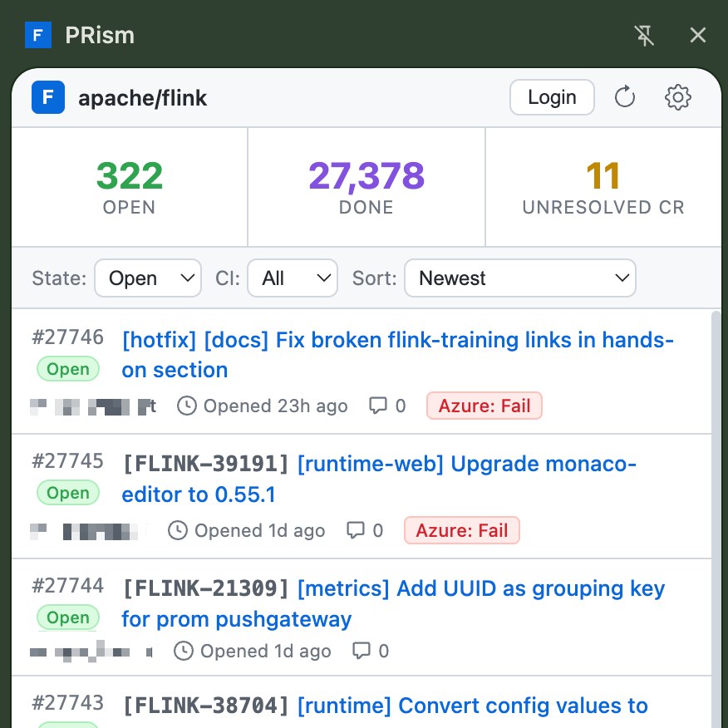Click the Open badge of #27744

(68, 617)
